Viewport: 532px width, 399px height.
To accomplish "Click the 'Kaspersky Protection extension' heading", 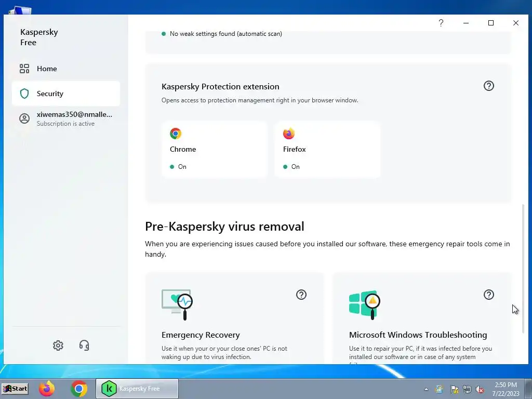I will point(220,87).
